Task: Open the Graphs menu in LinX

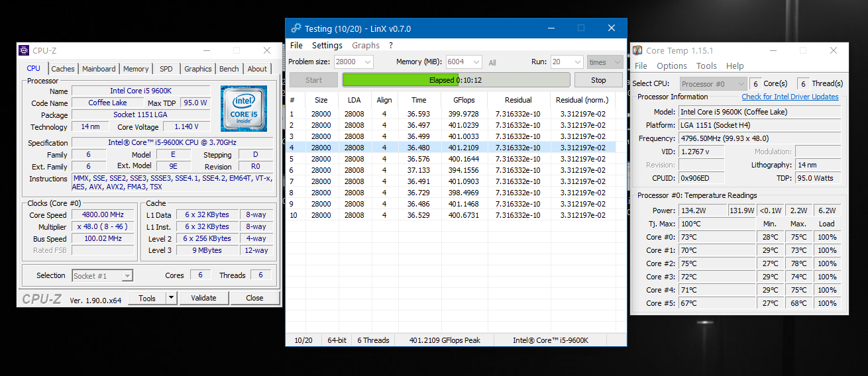Action: pyautogui.click(x=366, y=46)
